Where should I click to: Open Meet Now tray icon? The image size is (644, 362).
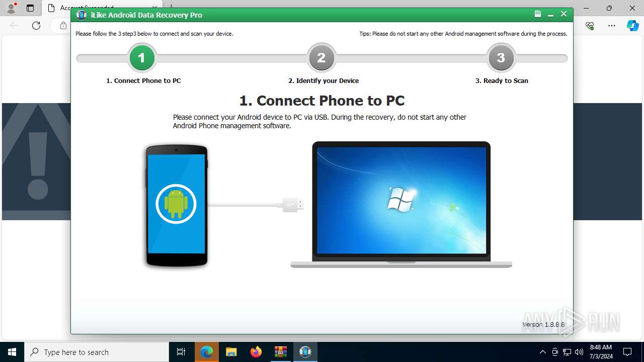click(x=555, y=352)
